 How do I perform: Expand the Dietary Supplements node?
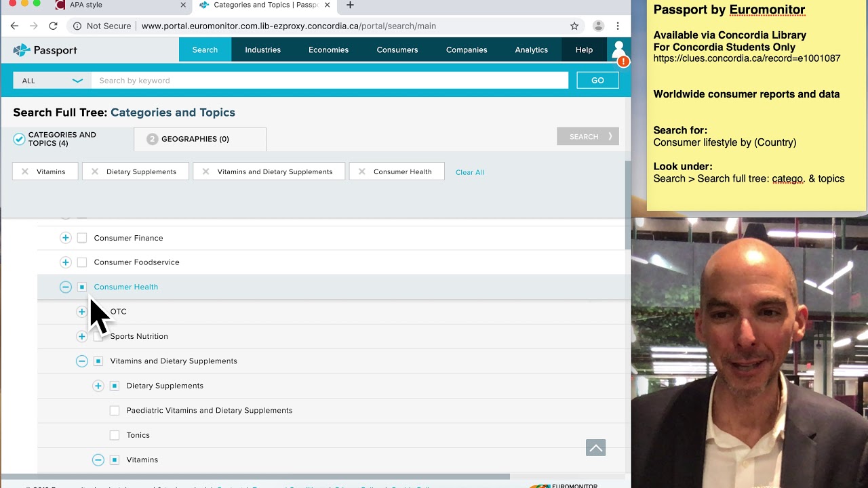click(98, 386)
